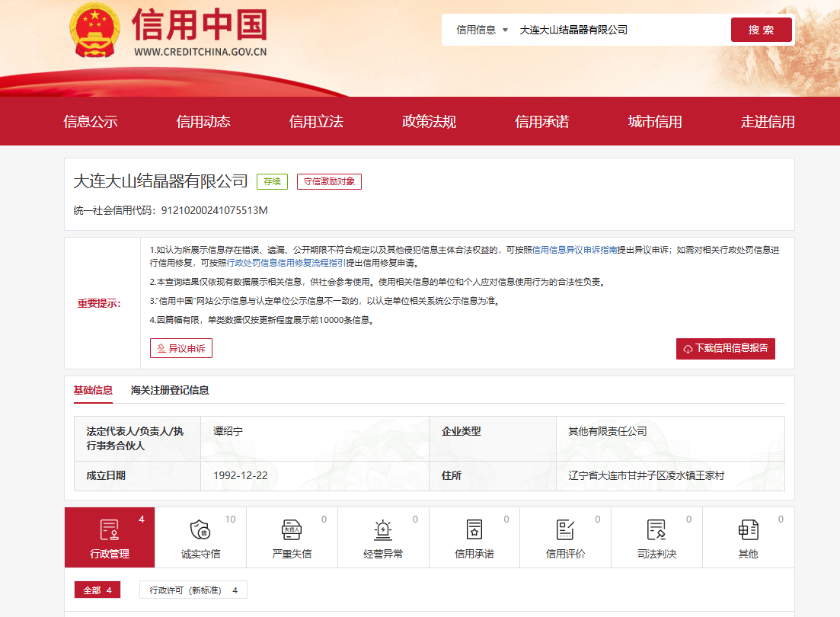Click the 行政管理 category icon
This screenshot has height=617, width=840.
[x=109, y=529]
